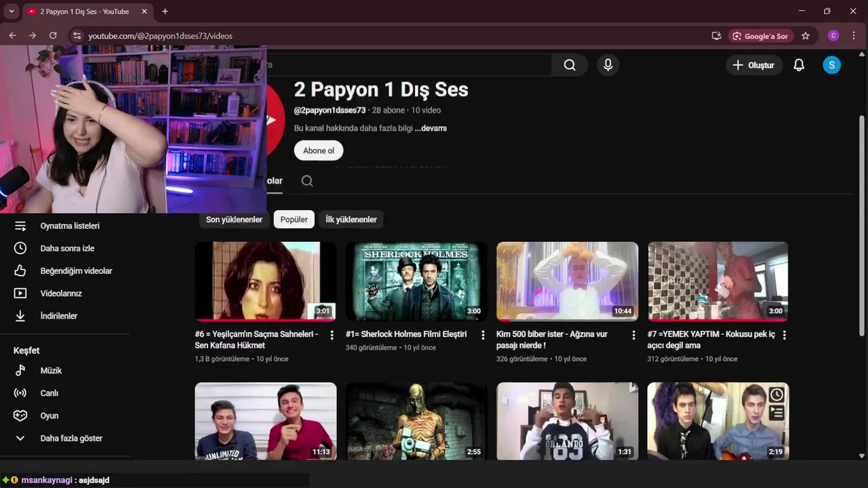Open the 11:13 video with two boys
Viewport: 868px width, 488px height.
coord(266,421)
